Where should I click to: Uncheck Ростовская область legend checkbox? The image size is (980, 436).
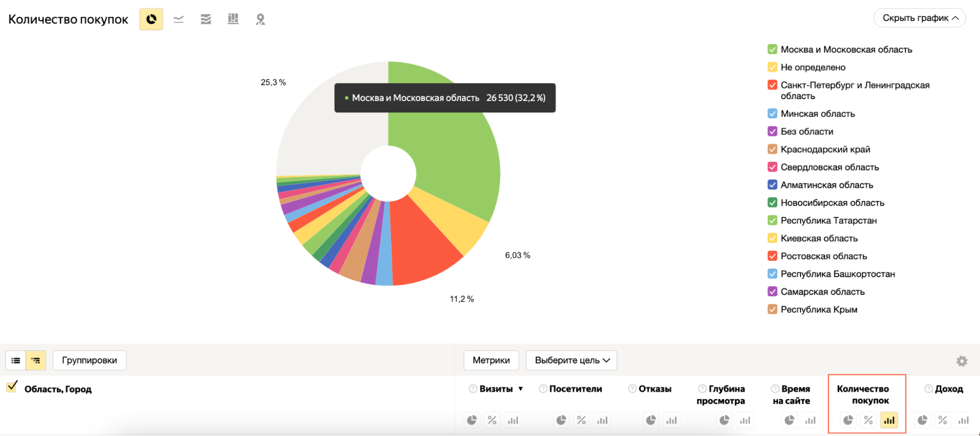tap(772, 256)
